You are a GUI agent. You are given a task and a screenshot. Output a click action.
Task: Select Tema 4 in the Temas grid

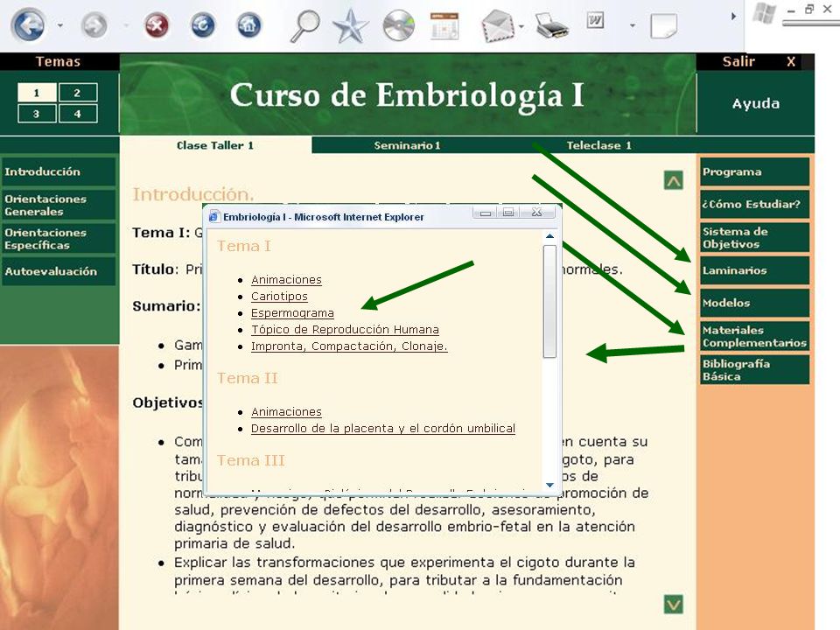point(78,114)
